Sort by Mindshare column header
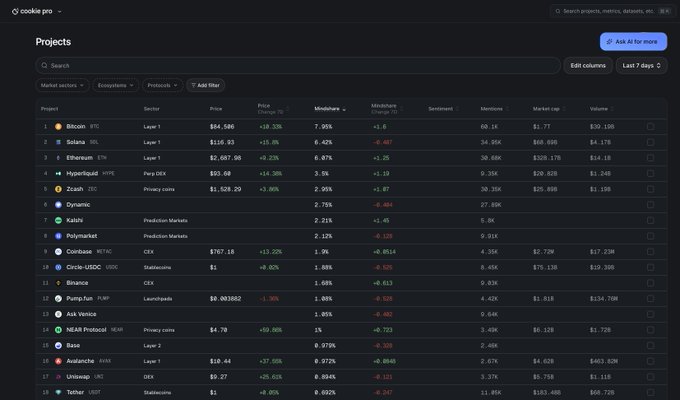 (330, 109)
